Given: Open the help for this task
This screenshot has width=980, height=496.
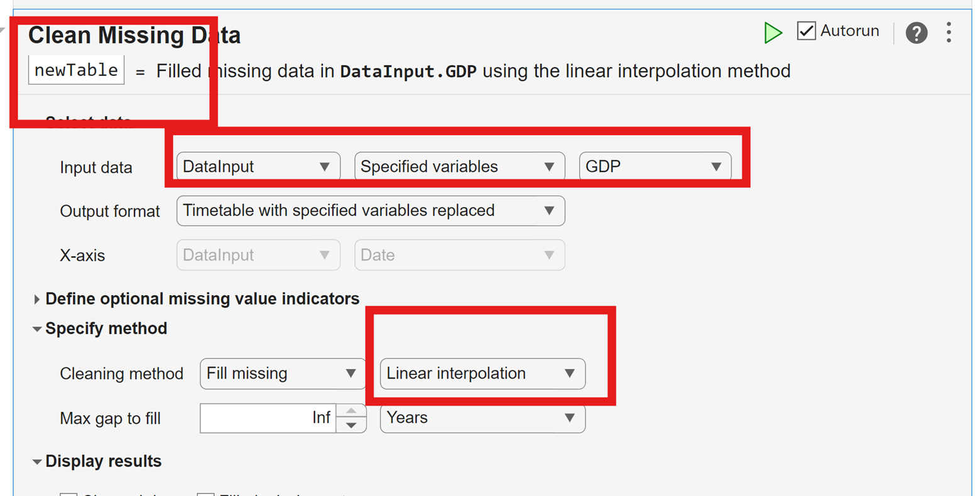Looking at the screenshot, I should point(916,33).
